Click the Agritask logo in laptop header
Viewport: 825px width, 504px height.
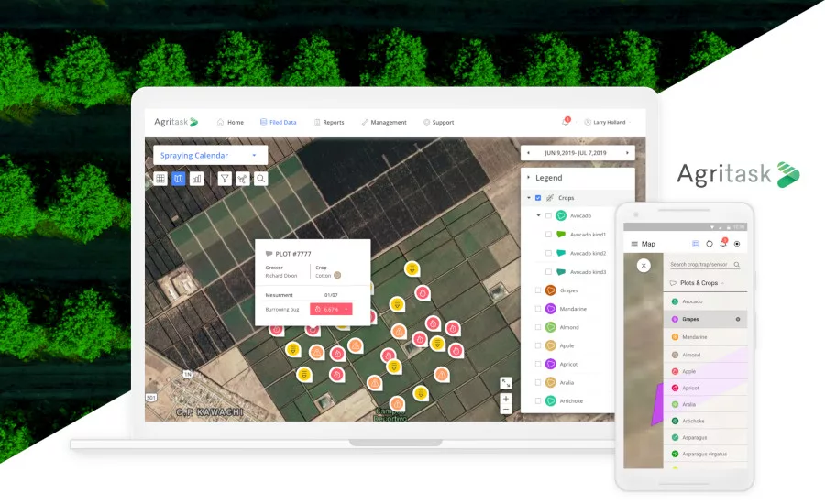(176, 122)
